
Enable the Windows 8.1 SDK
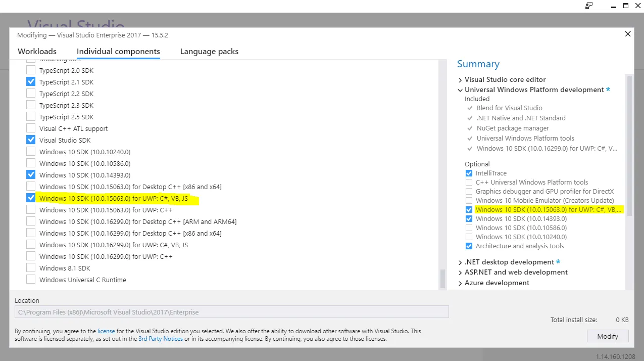coord(30,268)
